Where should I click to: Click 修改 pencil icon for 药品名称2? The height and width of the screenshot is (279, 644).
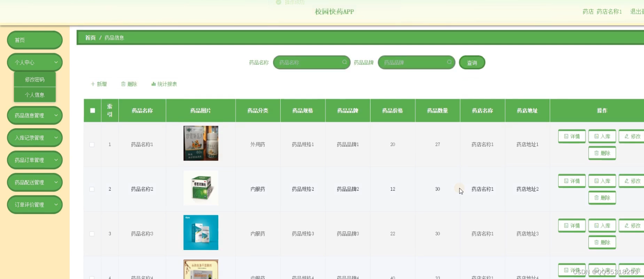[x=627, y=181]
